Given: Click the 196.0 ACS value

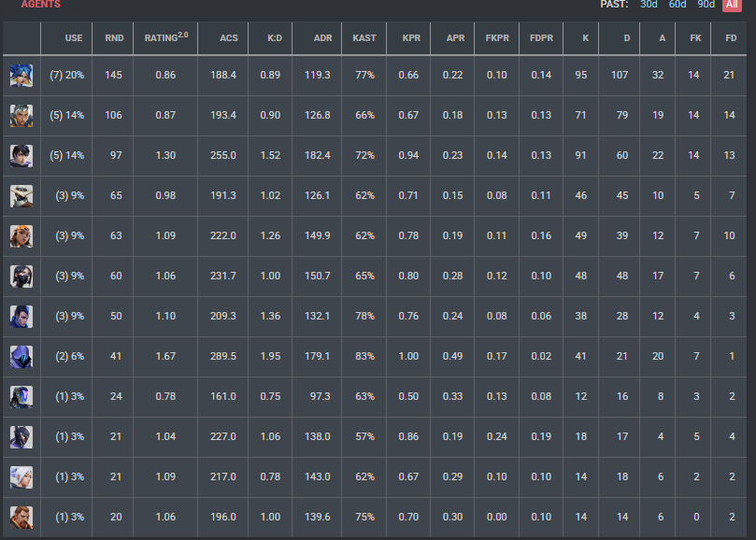Looking at the screenshot, I should pyautogui.click(x=223, y=517).
